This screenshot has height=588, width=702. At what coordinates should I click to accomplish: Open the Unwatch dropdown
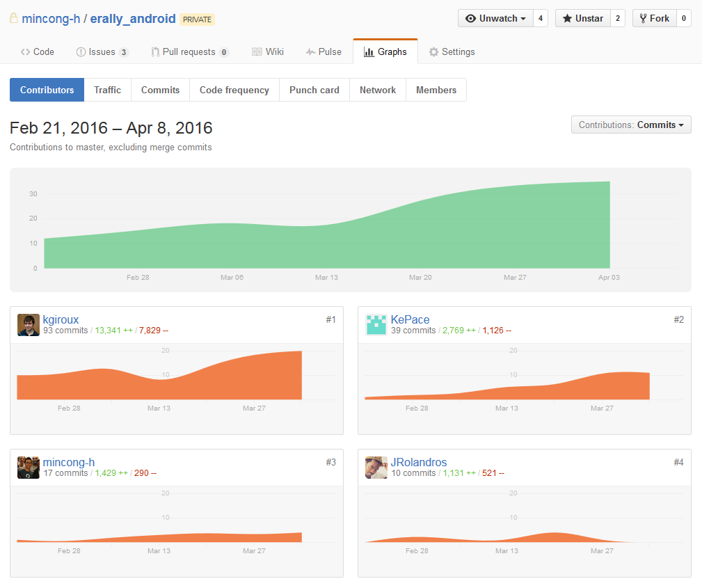pyautogui.click(x=495, y=18)
